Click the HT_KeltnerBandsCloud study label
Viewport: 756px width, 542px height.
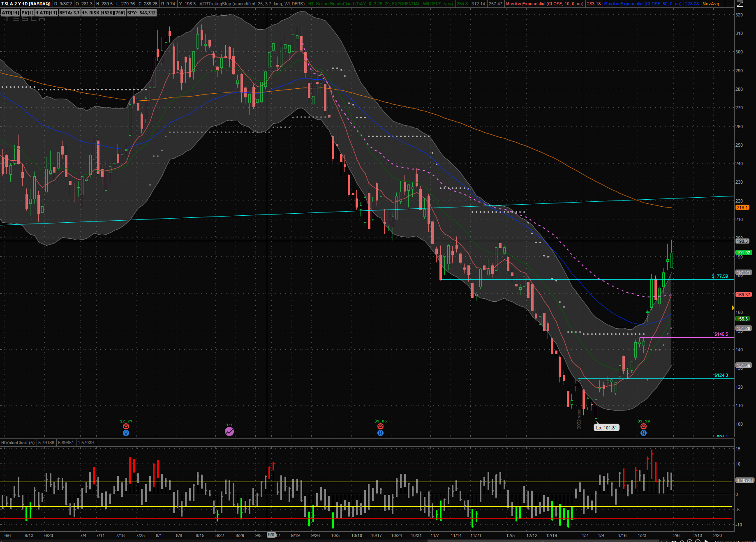(381, 4)
